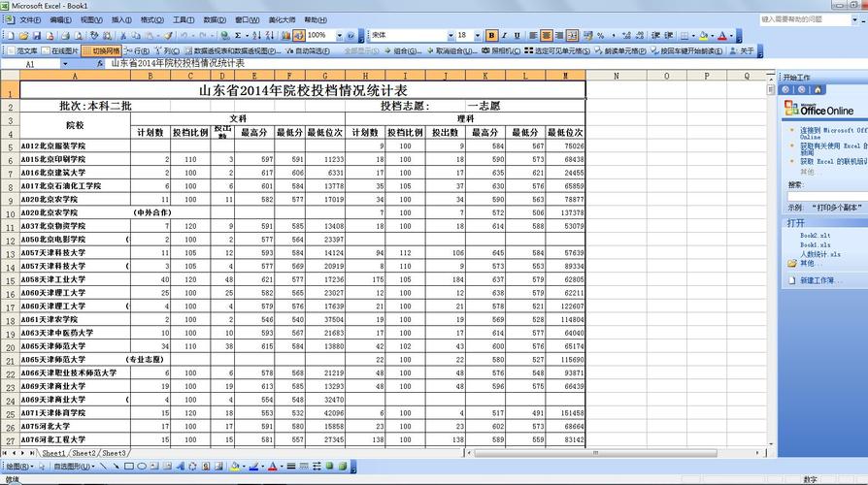This screenshot has width=868, height=485.
Task: Open a file with the Open folder icon
Action: pyautogui.click(x=23, y=35)
